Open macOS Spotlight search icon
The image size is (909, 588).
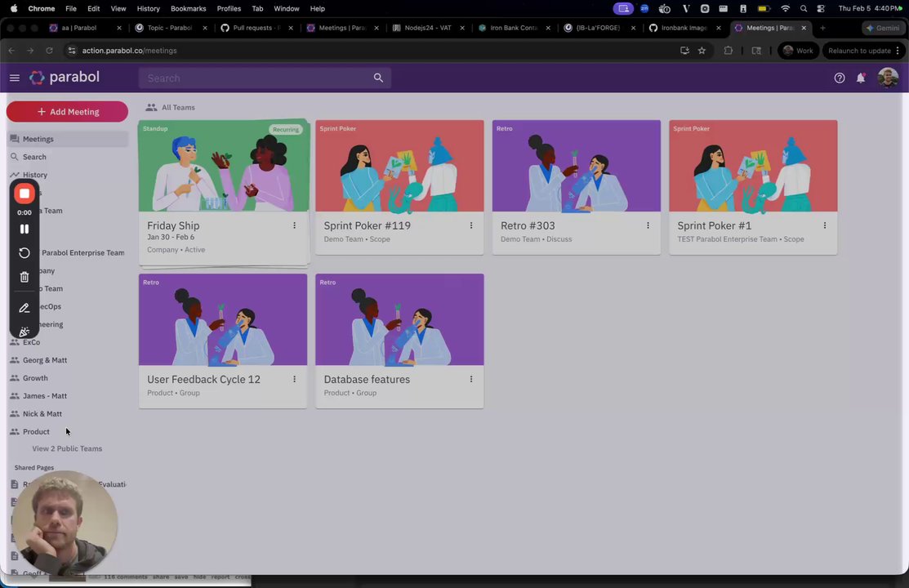[x=804, y=9]
